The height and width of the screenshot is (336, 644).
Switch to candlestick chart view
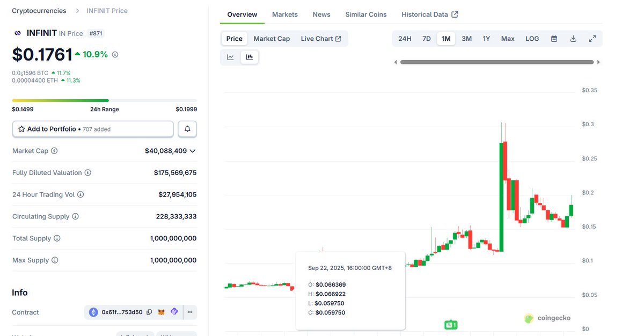[x=250, y=57]
